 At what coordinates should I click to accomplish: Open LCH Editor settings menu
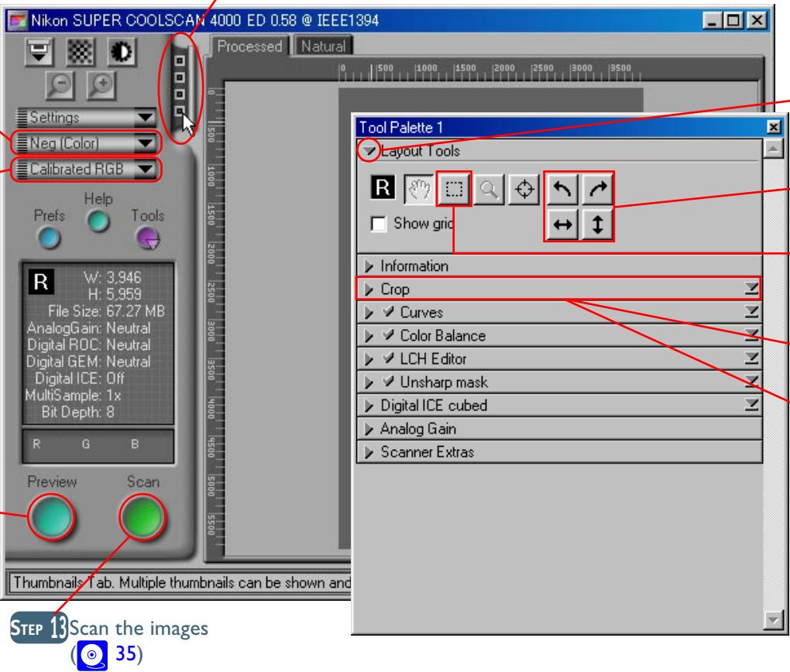(x=751, y=358)
